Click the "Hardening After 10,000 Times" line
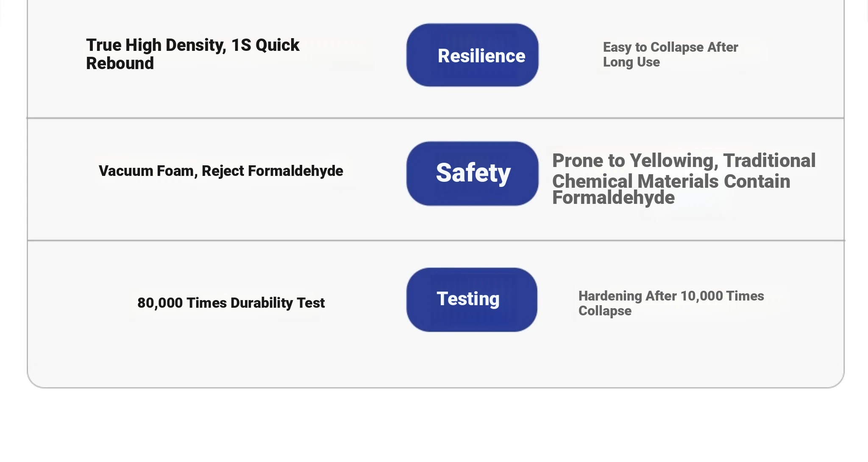868x462 pixels. click(671, 296)
